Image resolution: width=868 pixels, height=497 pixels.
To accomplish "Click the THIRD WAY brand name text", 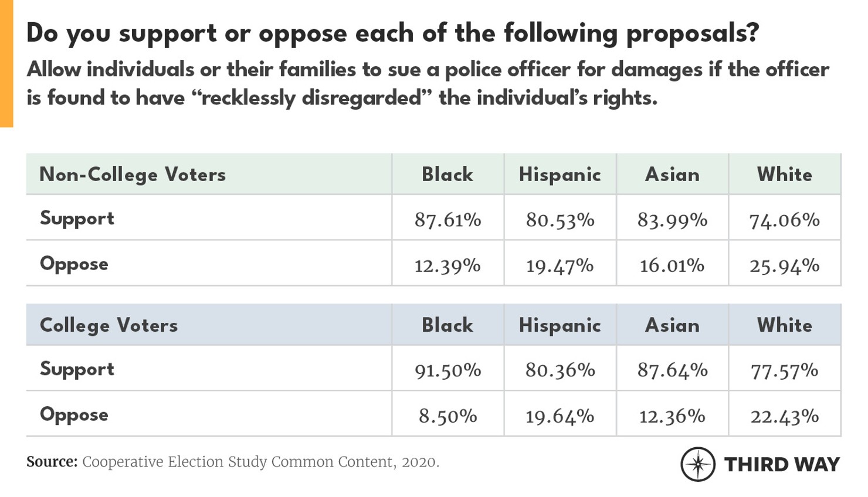I will tap(782, 465).
